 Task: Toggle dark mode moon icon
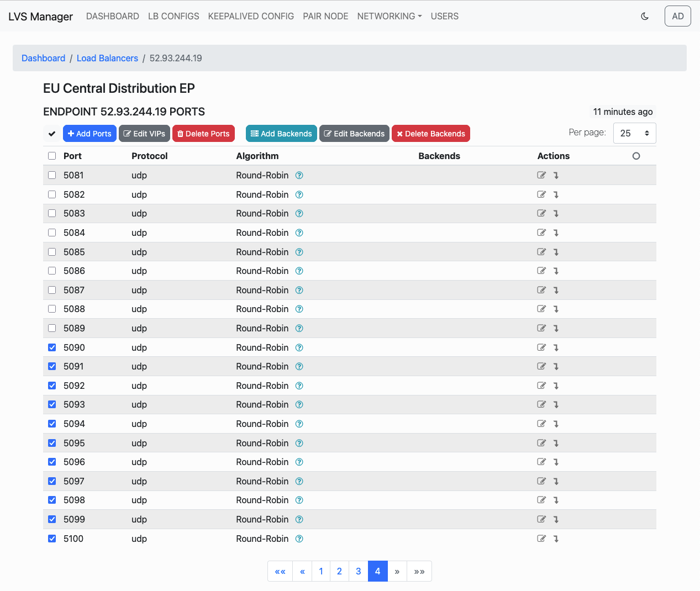(x=645, y=17)
